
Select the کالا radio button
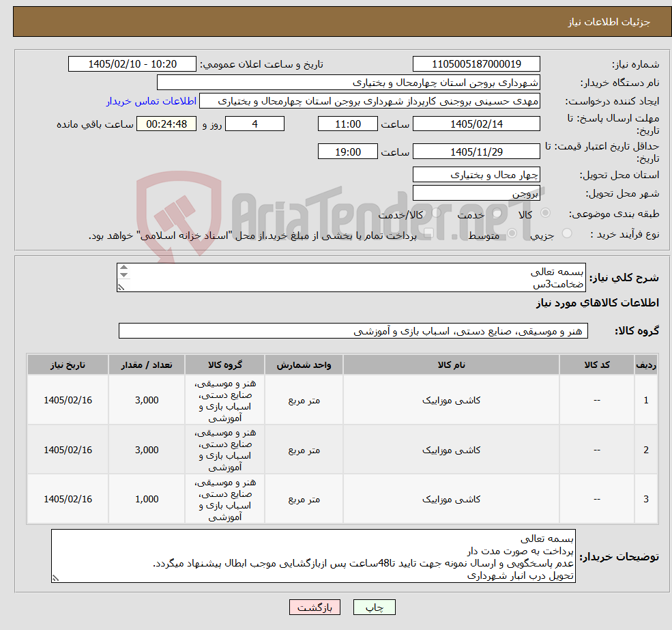[x=546, y=213]
